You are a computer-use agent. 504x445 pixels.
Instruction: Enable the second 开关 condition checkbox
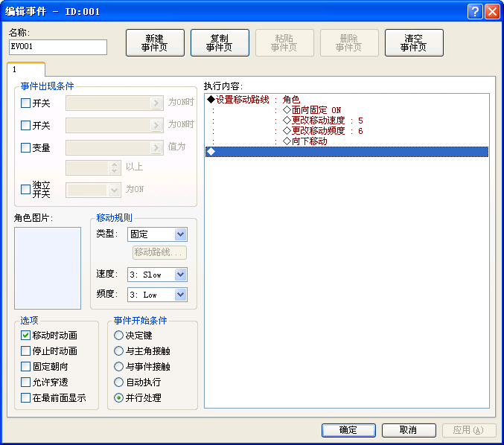pos(25,125)
